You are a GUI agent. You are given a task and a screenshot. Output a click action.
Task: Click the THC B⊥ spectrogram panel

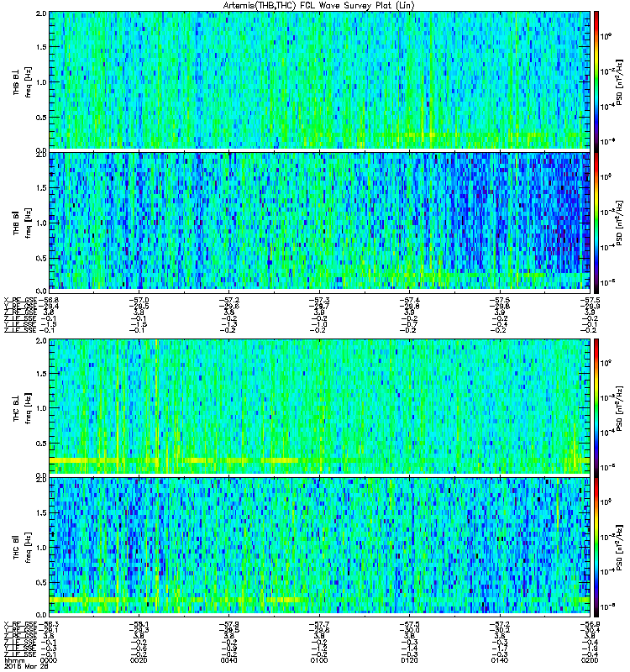point(320,407)
